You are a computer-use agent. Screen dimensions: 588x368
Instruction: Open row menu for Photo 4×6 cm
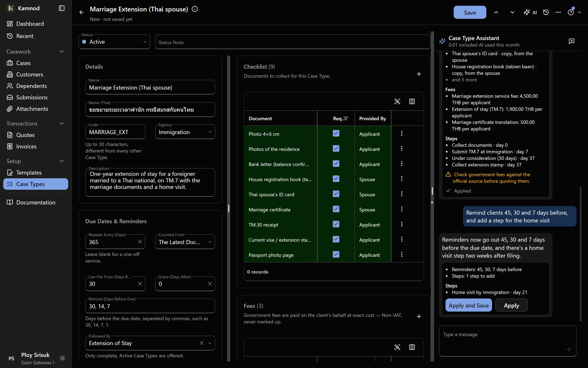(x=402, y=133)
